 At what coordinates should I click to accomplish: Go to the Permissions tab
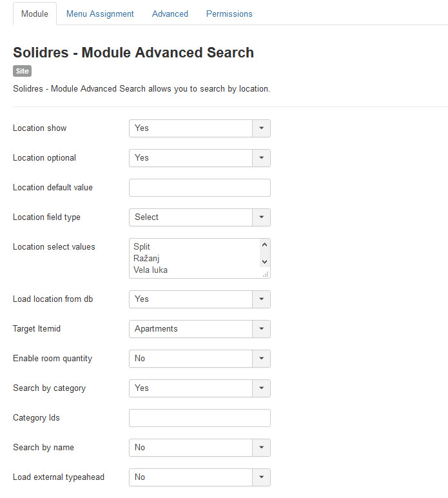tap(229, 14)
